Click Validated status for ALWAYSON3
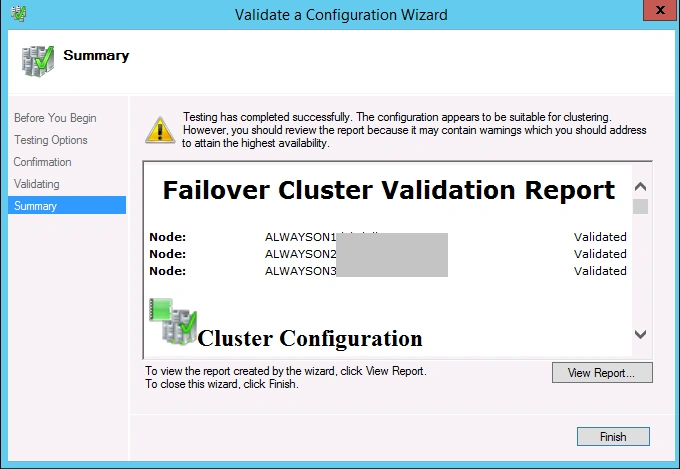Image resolution: width=680 pixels, height=469 pixels. click(600, 271)
